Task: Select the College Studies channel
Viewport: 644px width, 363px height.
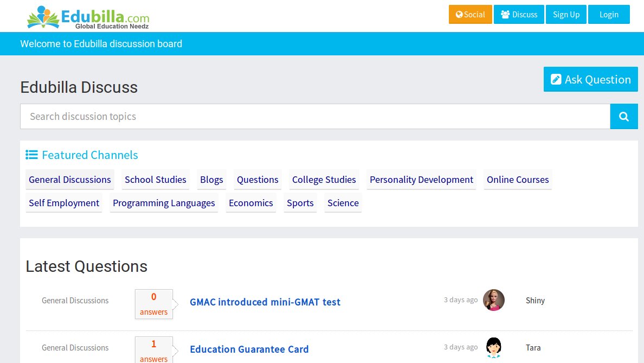Action: pos(324,180)
